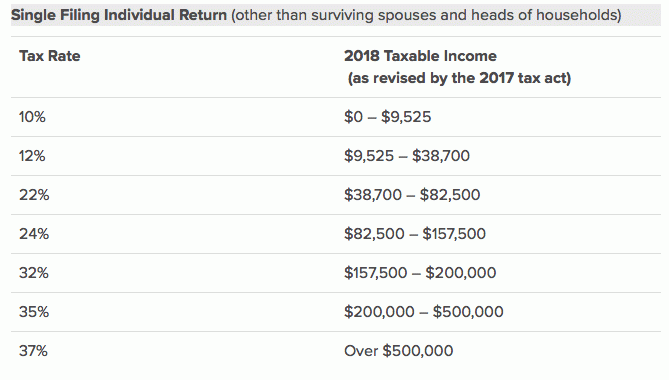
Task: Select the $200,000 – $500,000 income range
Action: click(424, 312)
